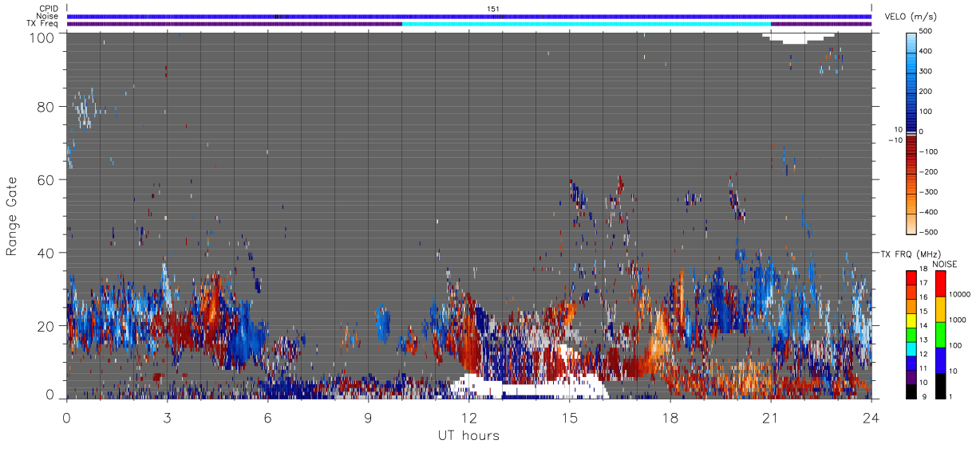Image resolution: width=980 pixels, height=452 pixels.
Task: Click the 1000 label on NOISE scale
Action: (x=958, y=320)
